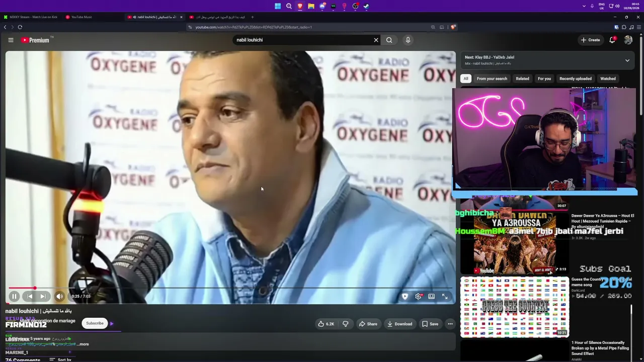Screen dimensions: 644x362
Task: Open the player settings gear
Action: [418, 296]
